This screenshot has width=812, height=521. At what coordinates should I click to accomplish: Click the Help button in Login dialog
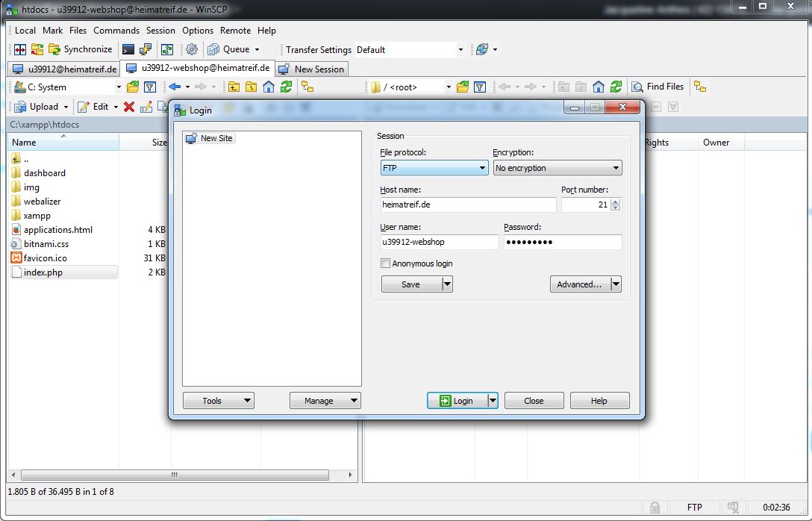(600, 401)
